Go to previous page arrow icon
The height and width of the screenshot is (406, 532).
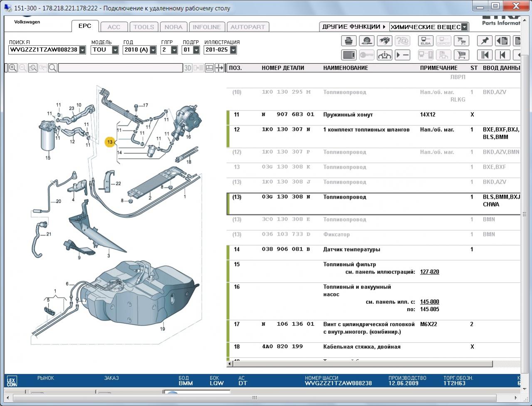click(x=502, y=55)
